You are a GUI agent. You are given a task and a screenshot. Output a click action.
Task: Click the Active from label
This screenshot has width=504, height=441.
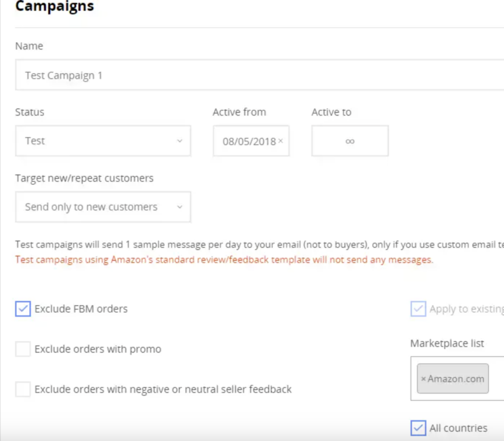(240, 112)
